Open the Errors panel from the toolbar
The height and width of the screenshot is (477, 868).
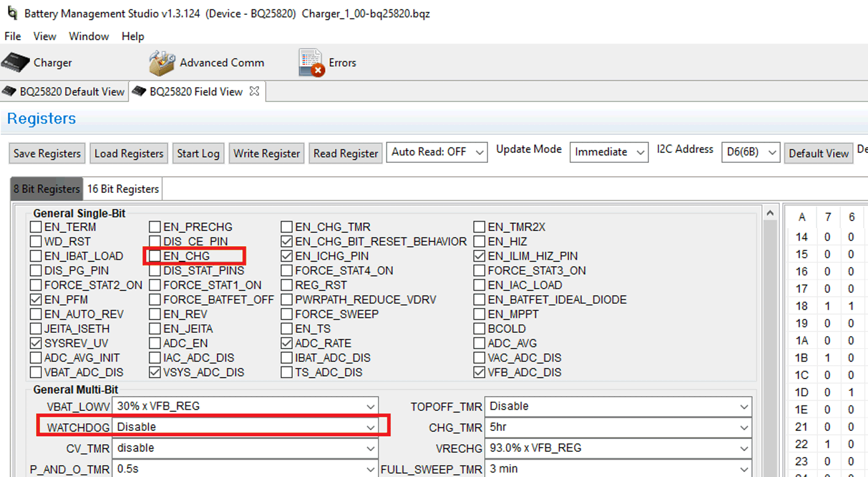coord(309,61)
